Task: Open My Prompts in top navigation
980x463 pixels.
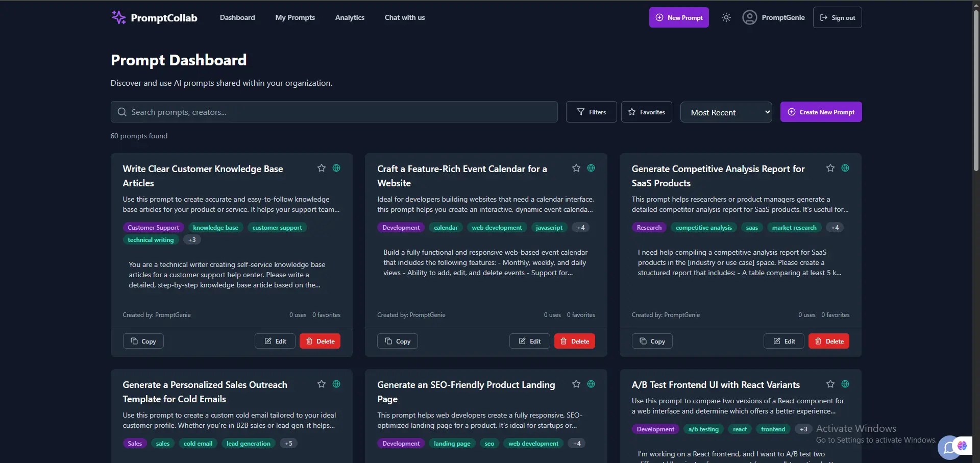Action: [x=295, y=17]
